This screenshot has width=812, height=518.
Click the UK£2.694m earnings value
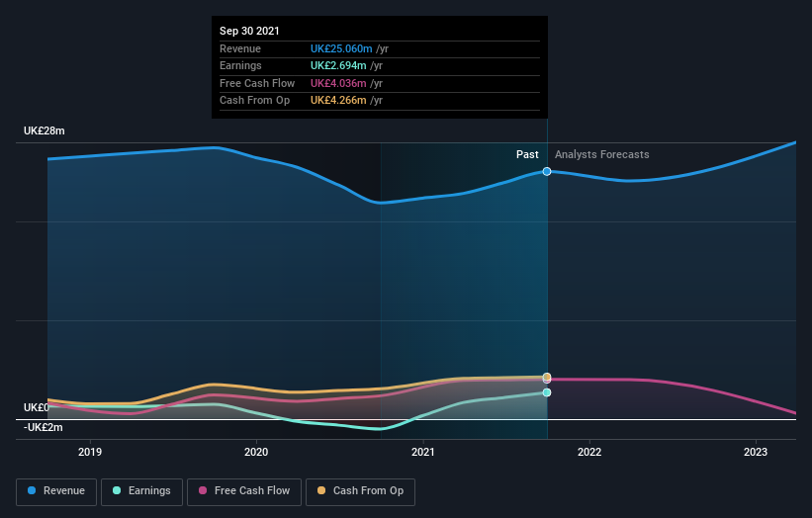(x=338, y=65)
